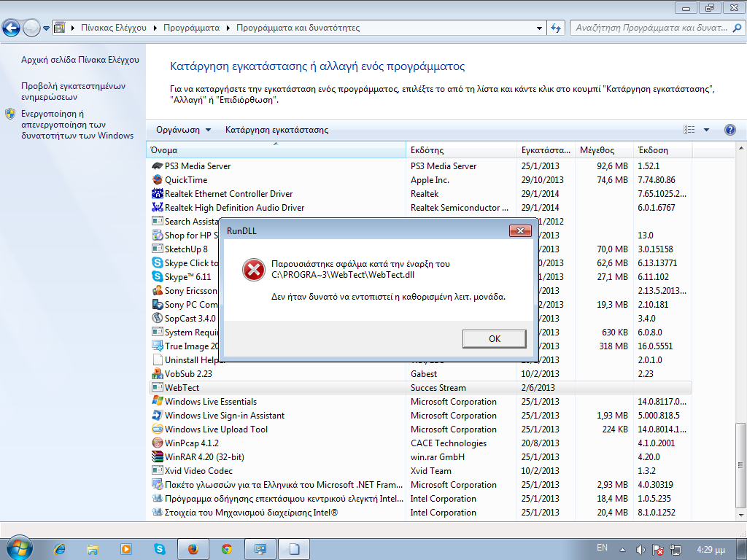Click the Realtek High Definition Audio Driver icon
747x560 pixels.
coord(158,207)
